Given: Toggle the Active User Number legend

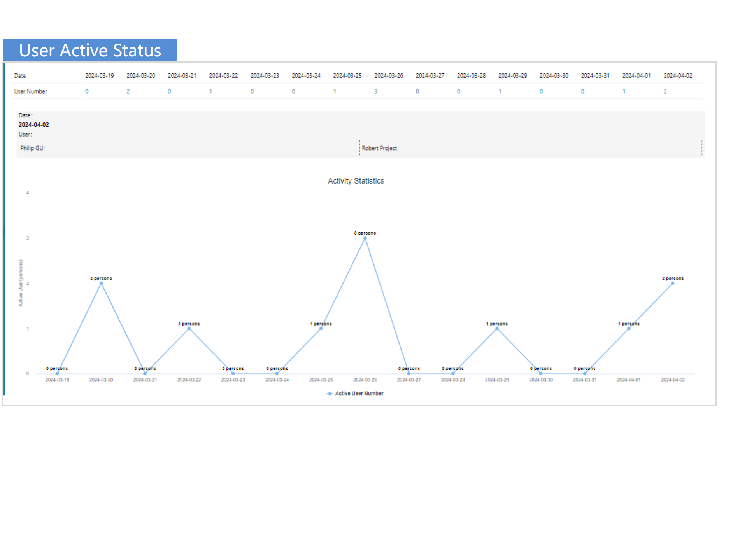Looking at the screenshot, I should (x=359, y=393).
